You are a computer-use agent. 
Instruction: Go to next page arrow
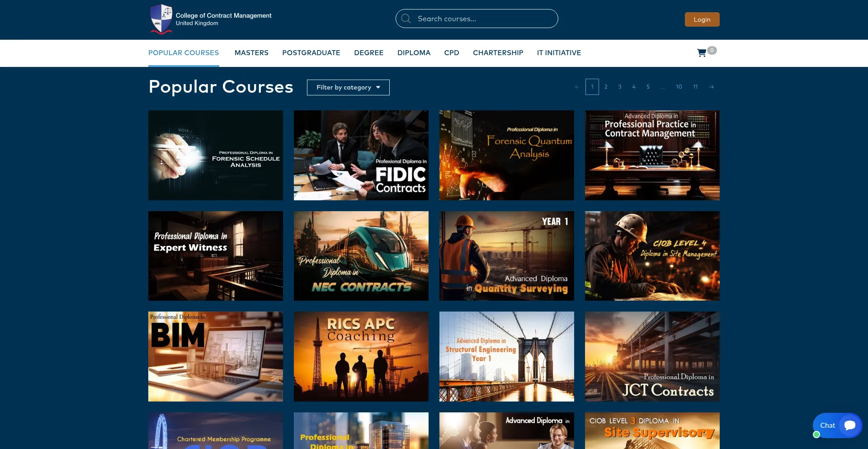[x=712, y=87]
